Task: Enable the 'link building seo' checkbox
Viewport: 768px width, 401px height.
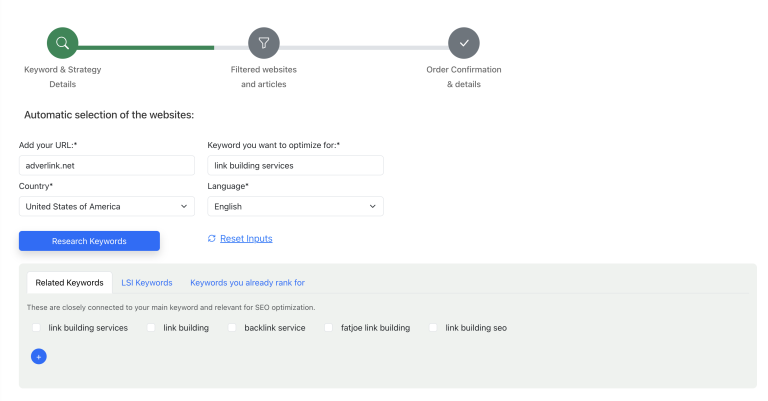Action: click(433, 328)
